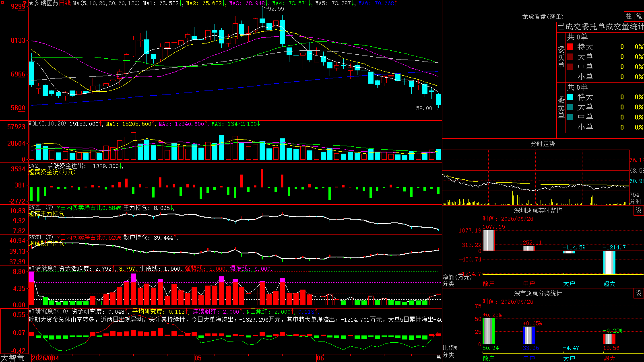Click the SVZJ indicator name
Screen dimensions: 644x362
[35, 166]
